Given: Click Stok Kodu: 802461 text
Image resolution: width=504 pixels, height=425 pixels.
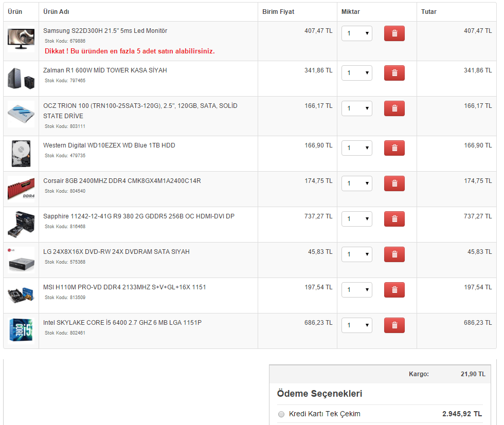Looking at the screenshot, I should pyautogui.click(x=65, y=333).
